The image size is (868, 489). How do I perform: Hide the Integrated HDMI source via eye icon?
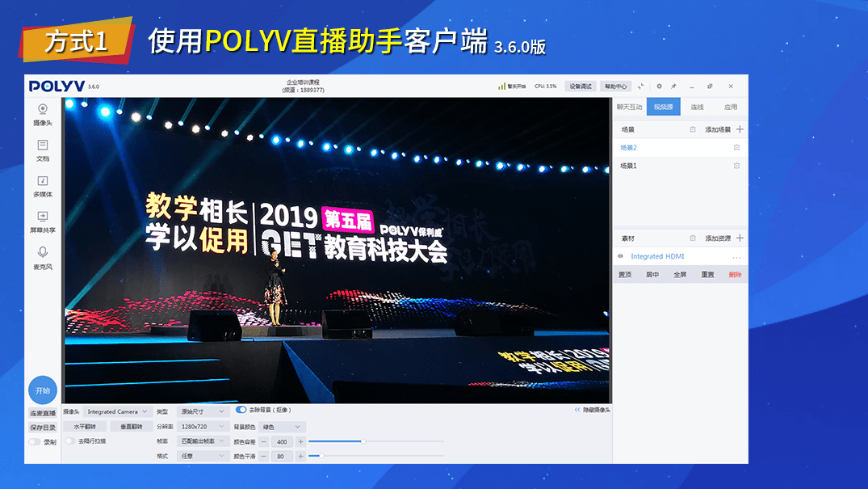coord(621,256)
